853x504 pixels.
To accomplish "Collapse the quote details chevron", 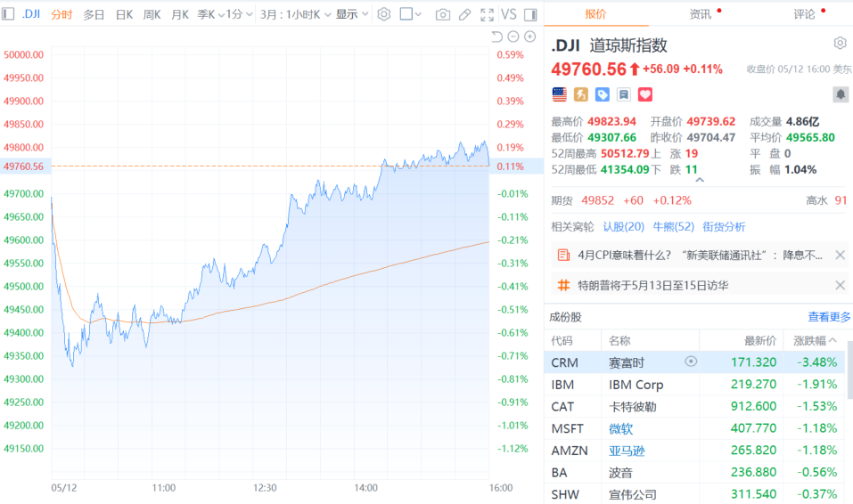I will click(x=700, y=180).
